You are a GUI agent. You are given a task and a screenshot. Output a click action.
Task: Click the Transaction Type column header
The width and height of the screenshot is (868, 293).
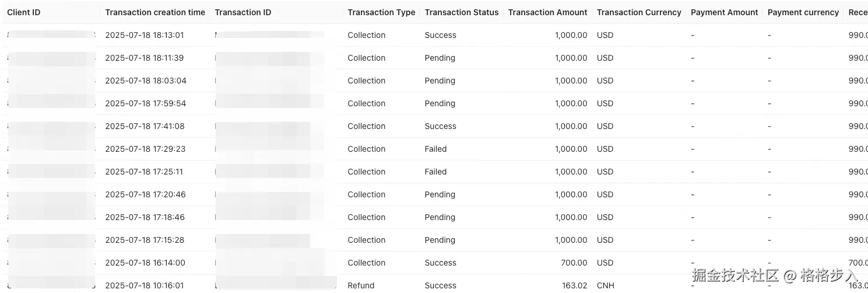click(x=381, y=12)
